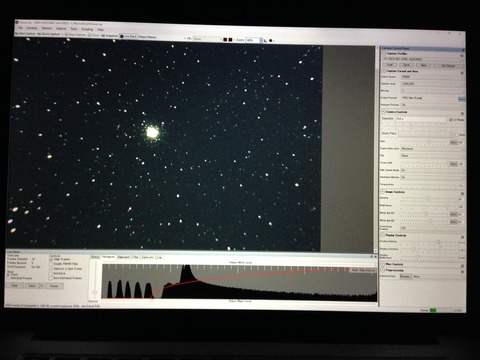Collapse the Capture Profiles section
Viewport: 480px width, 360px height.
point(384,53)
